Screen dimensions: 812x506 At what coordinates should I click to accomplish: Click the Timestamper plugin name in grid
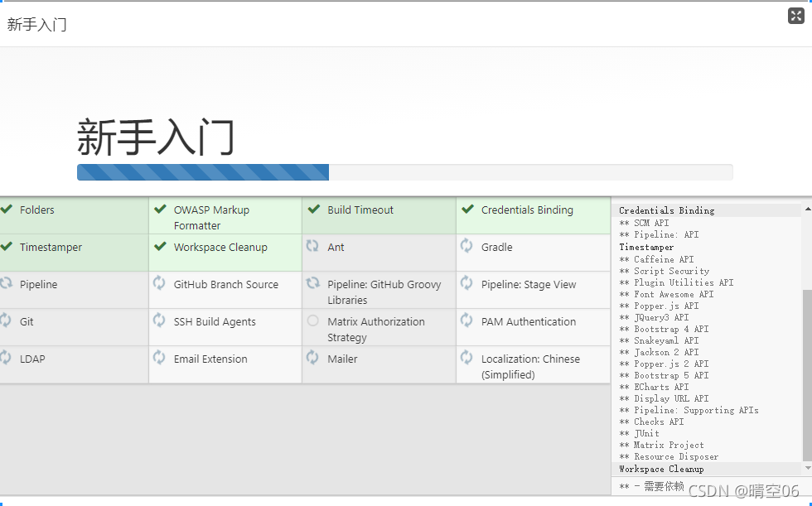(51, 248)
